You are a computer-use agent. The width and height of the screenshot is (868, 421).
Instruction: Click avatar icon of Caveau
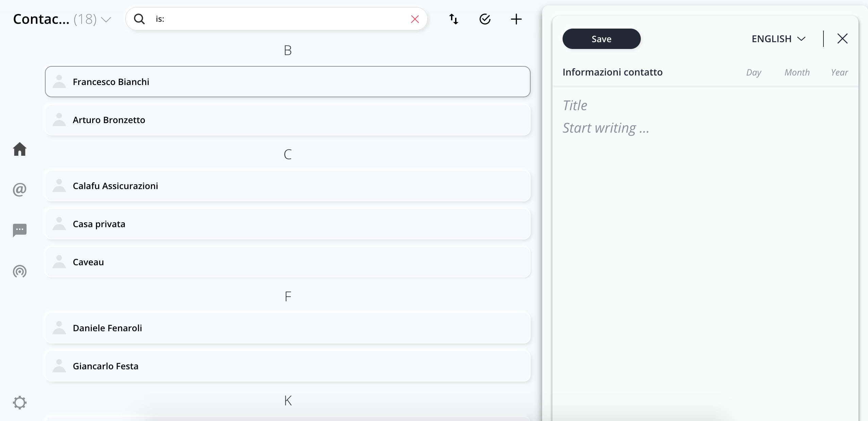[59, 262]
